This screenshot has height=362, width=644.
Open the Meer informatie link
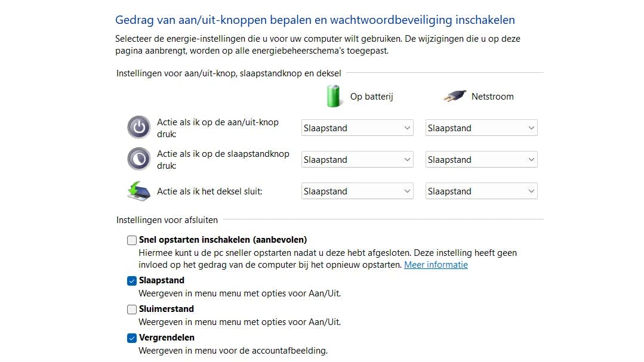tap(436, 265)
